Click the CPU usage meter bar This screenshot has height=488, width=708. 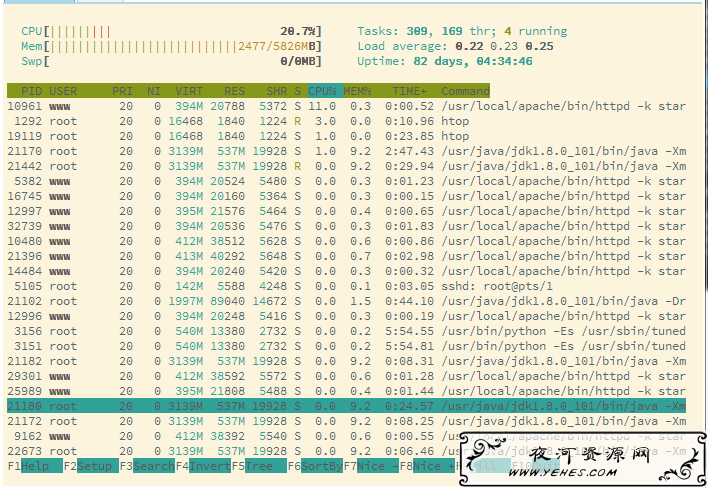(x=172, y=31)
